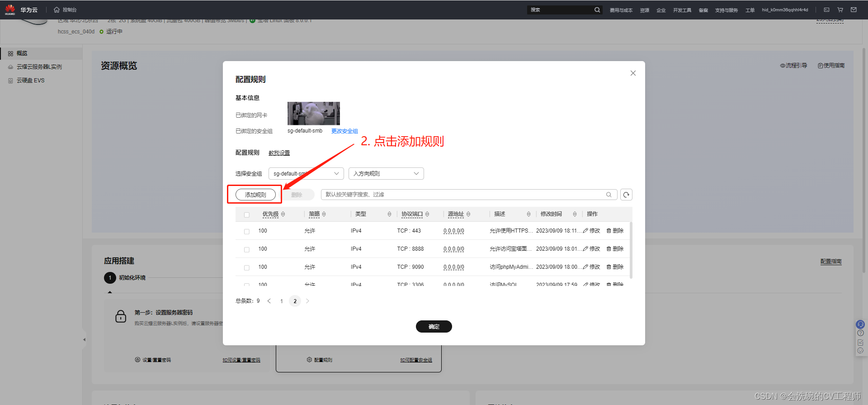Open the 费用与成本 top menu
The image size is (868, 405).
tap(621, 10)
